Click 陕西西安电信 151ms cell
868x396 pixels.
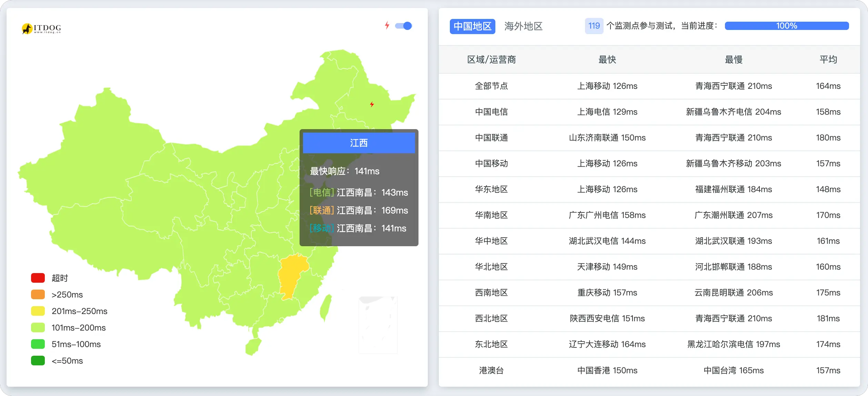(x=607, y=318)
